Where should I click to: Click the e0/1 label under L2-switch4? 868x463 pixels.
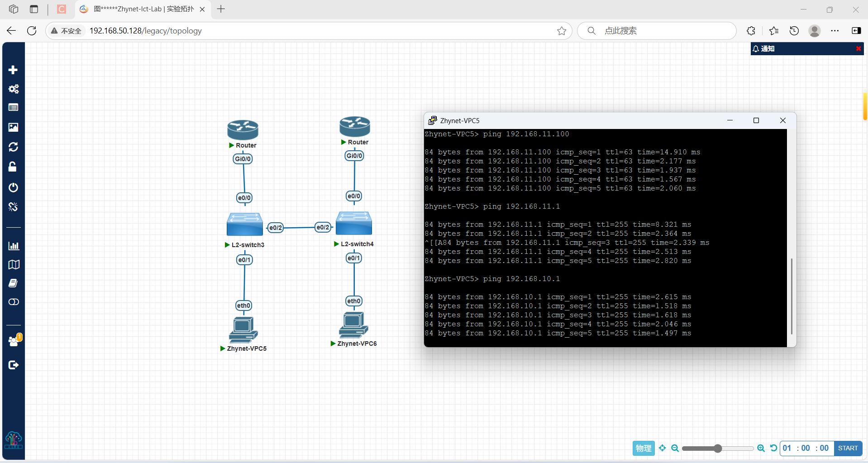pos(354,258)
